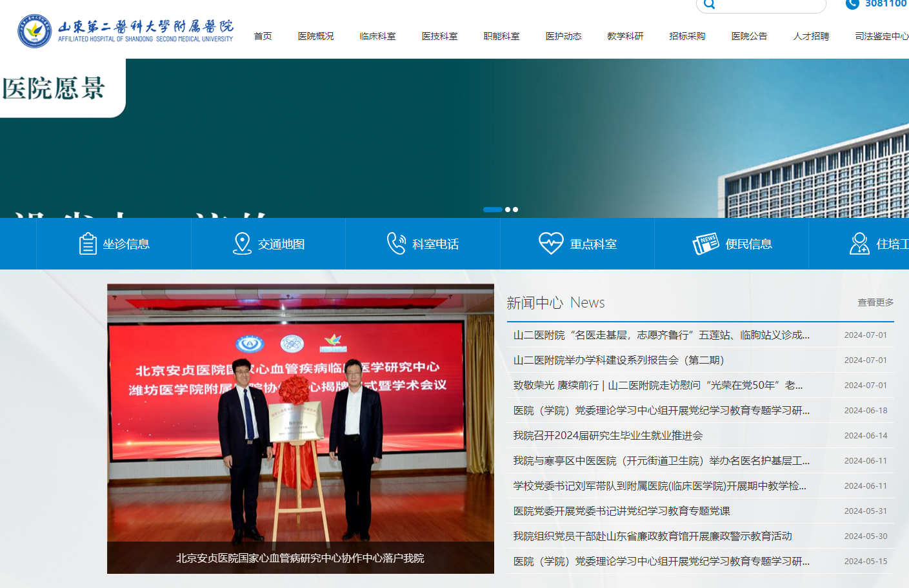The height and width of the screenshot is (588, 909).
Task: Click the phone icon beside 3081100
Action: click(852, 4)
